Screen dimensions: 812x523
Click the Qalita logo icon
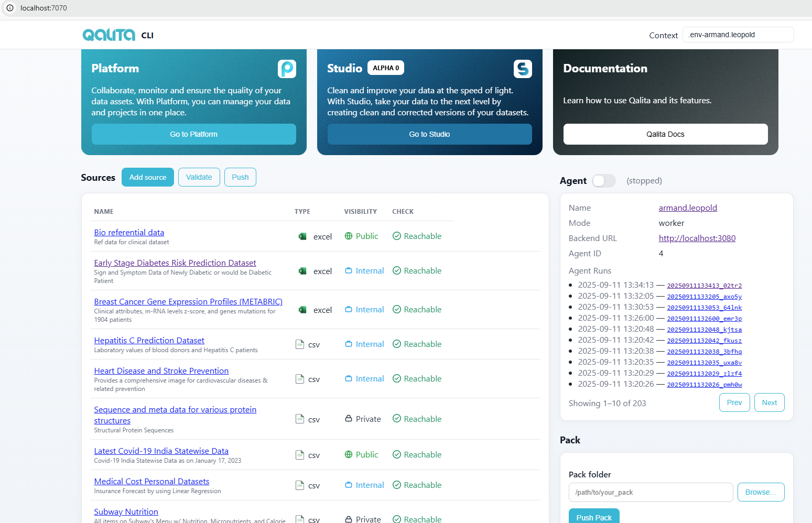109,35
